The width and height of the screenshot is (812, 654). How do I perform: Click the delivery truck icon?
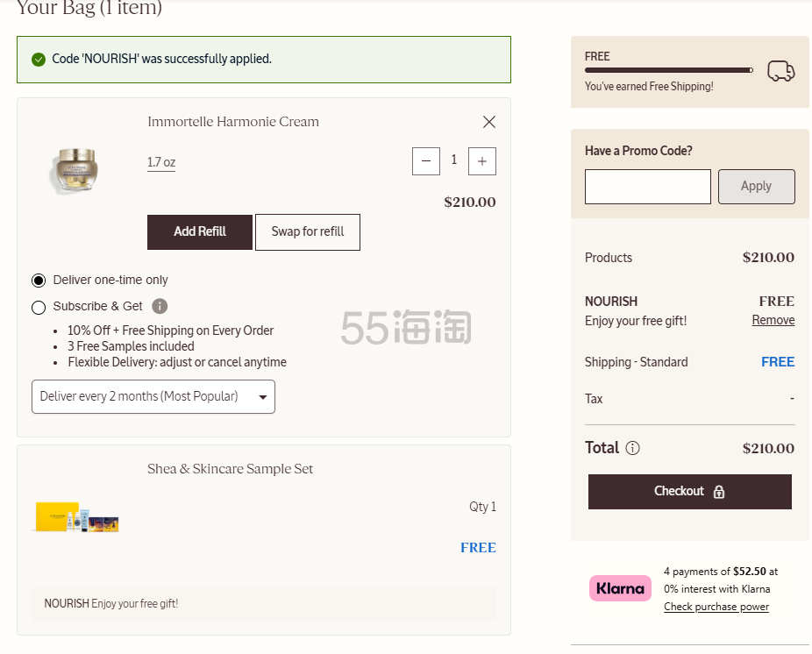pos(780,71)
